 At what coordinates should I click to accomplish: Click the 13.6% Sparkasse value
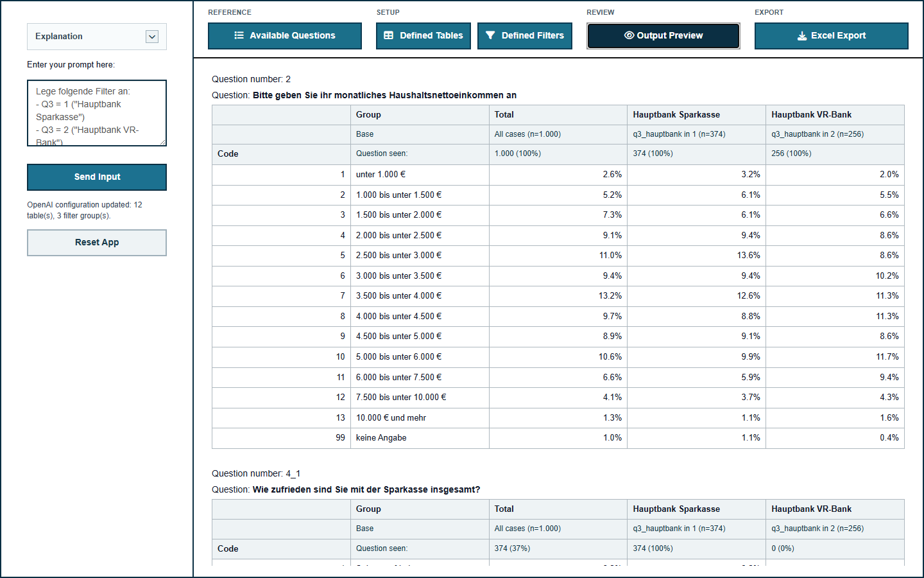(748, 256)
